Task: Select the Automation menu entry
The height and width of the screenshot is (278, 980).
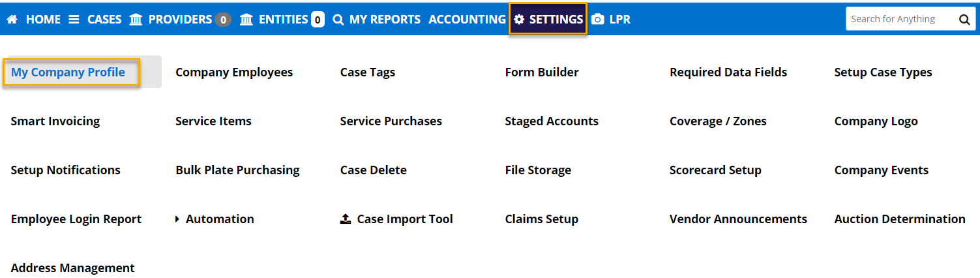Action: point(220,219)
